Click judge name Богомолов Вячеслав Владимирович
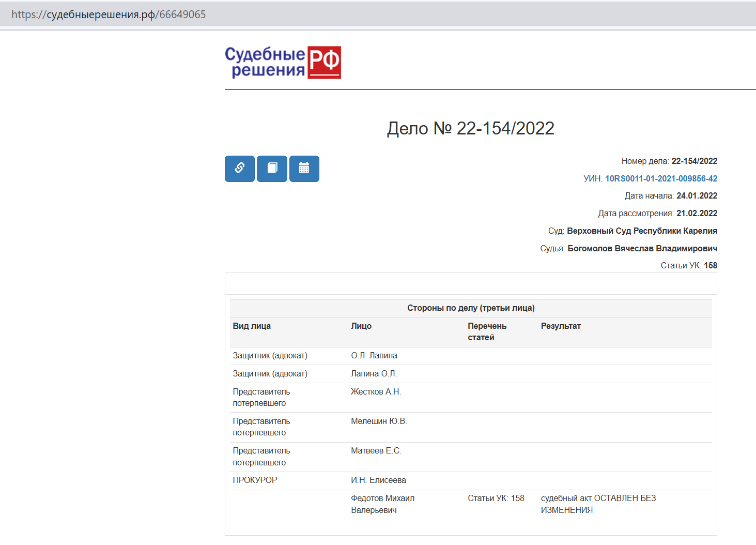Screen dimensions: 756x545 pos(642,249)
